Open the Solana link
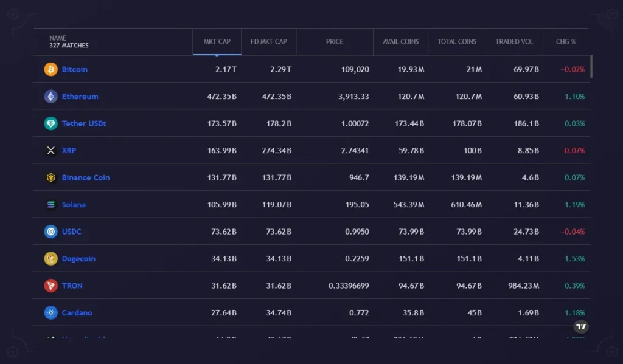Screen dimensions: 623x364 pos(74,204)
